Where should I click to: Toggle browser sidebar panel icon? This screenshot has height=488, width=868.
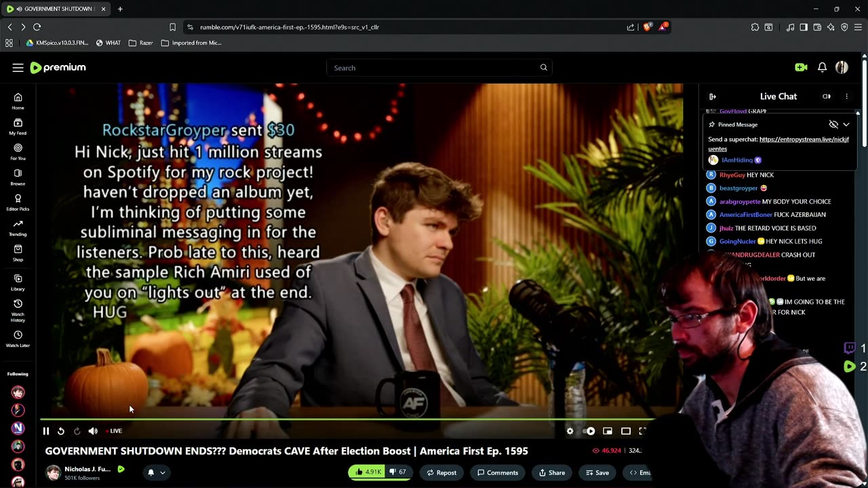click(x=804, y=27)
